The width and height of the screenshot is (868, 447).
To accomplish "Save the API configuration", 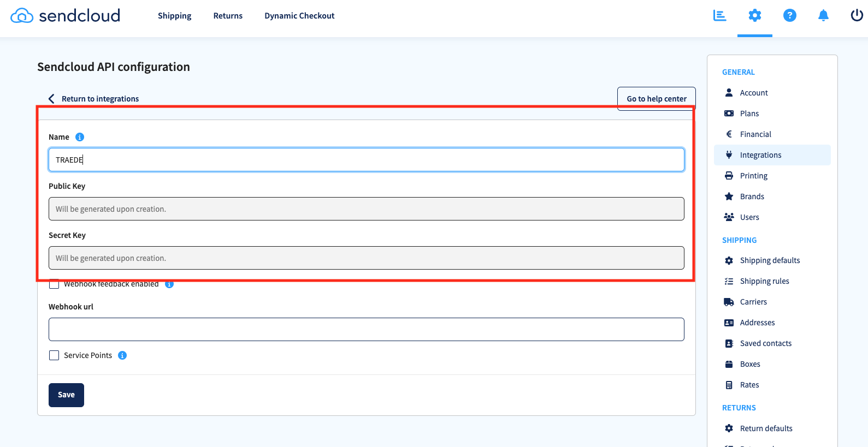I will tap(66, 395).
